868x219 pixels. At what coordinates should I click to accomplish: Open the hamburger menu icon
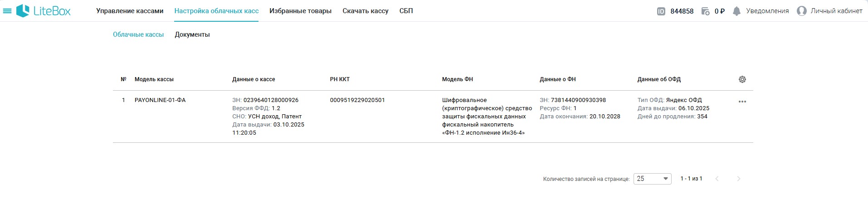point(7,11)
